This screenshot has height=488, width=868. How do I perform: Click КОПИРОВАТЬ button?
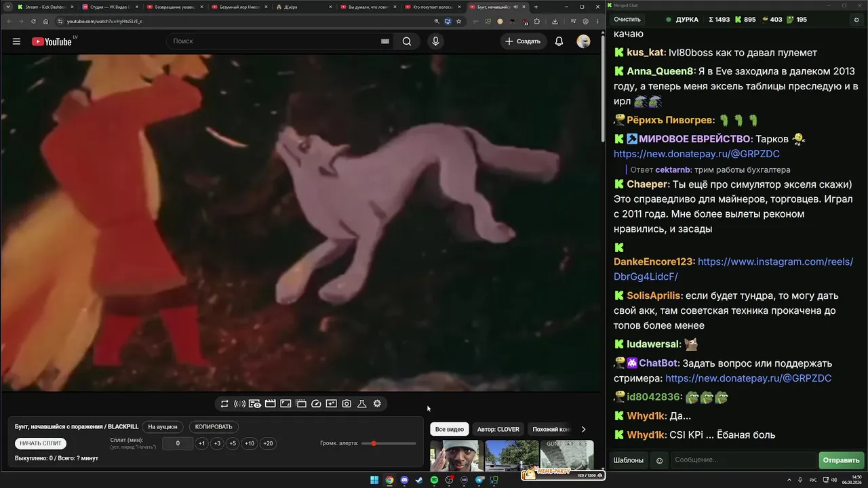point(214,427)
